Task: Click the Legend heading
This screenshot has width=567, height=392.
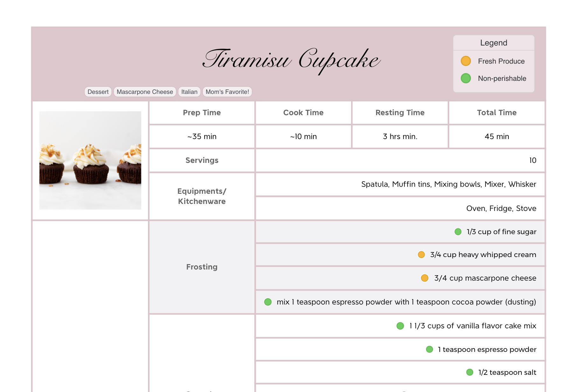Action: tap(494, 43)
